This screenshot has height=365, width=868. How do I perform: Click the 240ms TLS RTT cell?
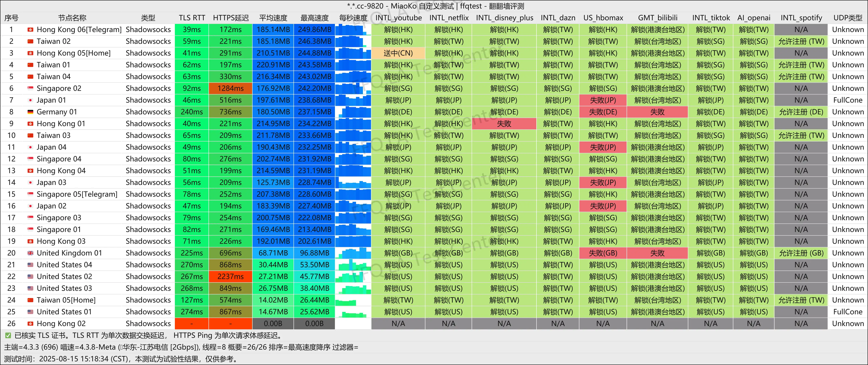pyautogui.click(x=192, y=112)
